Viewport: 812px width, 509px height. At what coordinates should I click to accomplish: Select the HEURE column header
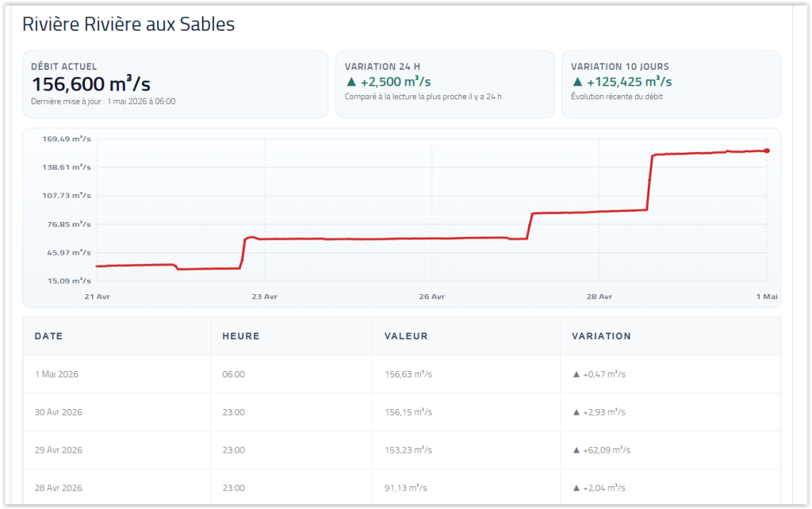pos(241,336)
